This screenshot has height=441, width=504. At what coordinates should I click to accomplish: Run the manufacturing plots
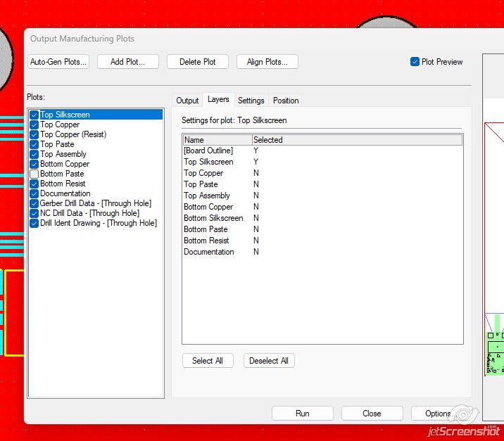[x=303, y=414]
